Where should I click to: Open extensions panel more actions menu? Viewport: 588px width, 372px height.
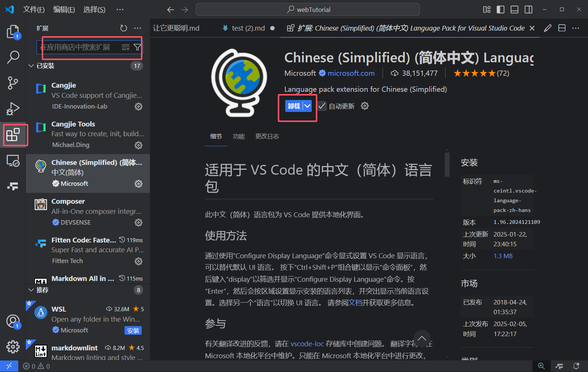(x=138, y=28)
